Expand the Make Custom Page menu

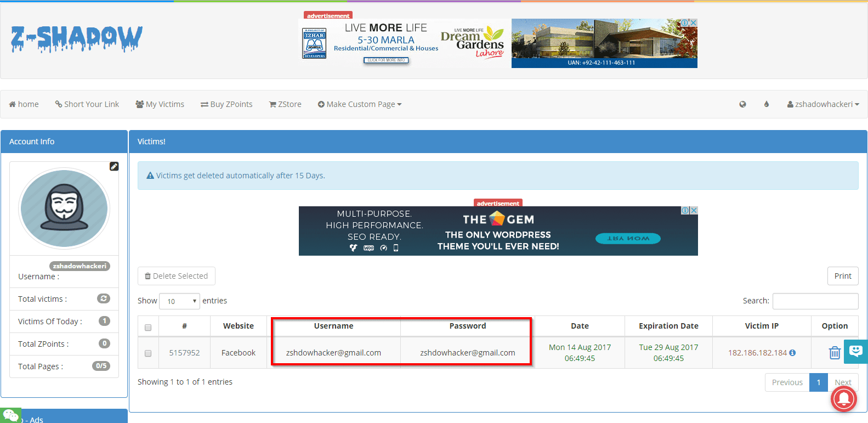(x=360, y=104)
